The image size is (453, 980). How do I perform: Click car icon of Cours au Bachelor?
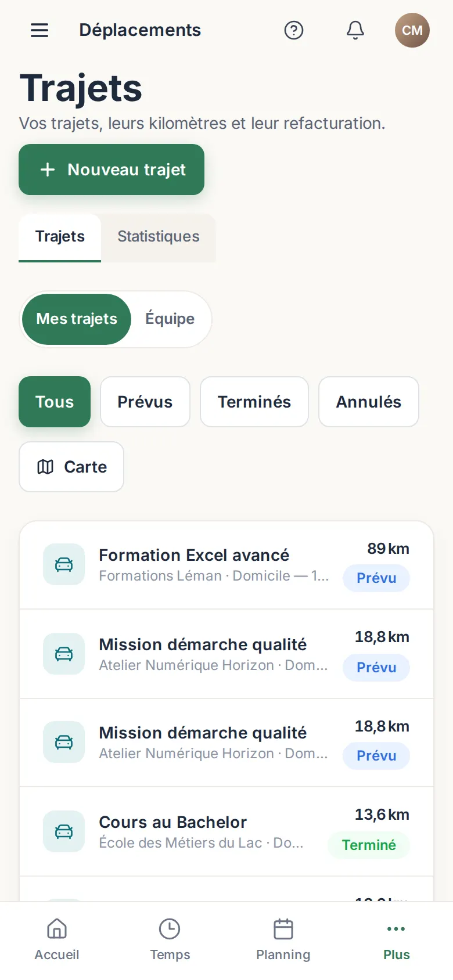tap(64, 831)
